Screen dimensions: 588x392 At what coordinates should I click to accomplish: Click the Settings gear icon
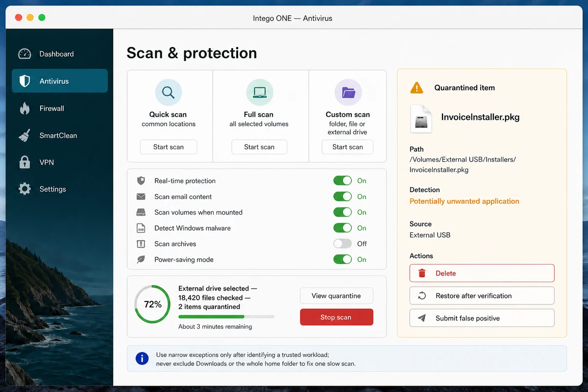(x=24, y=189)
